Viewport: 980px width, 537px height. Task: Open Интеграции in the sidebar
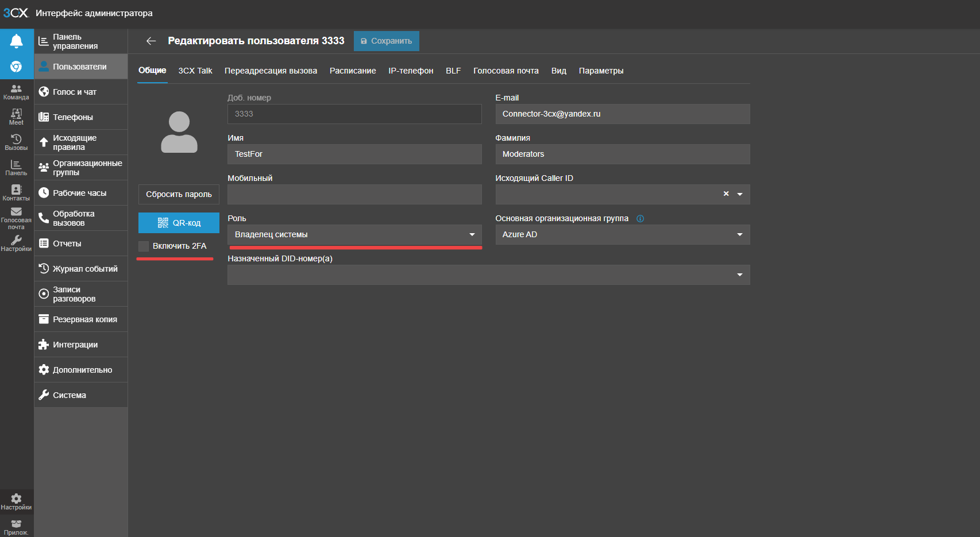coord(81,345)
